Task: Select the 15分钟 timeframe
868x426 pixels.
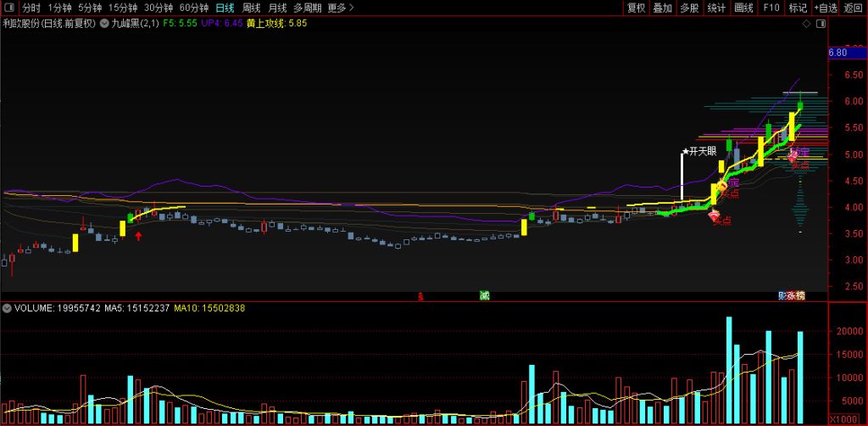Action: 122,8
